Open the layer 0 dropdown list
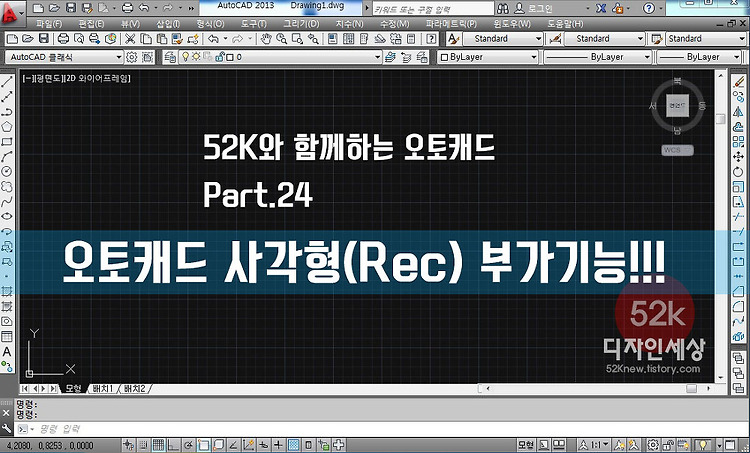The height and width of the screenshot is (453, 750). click(x=377, y=57)
